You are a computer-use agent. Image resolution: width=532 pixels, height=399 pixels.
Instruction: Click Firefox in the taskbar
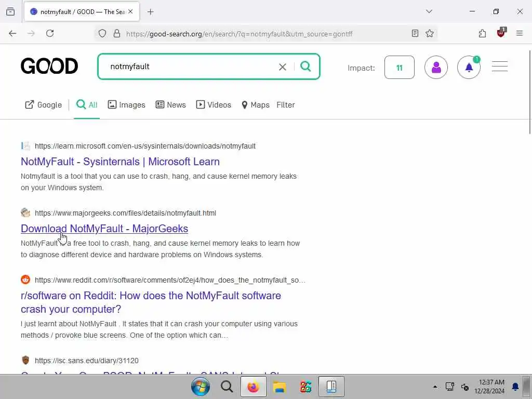(x=253, y=387)
